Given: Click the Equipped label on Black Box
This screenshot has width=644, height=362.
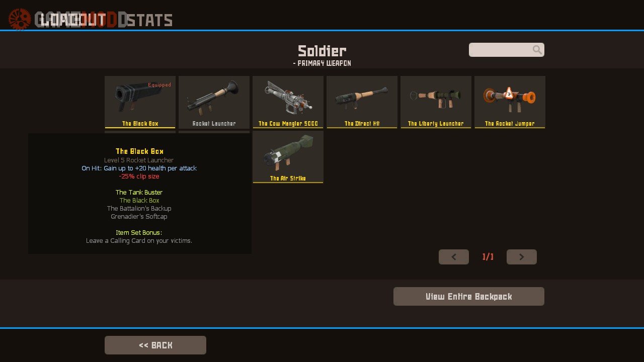Looking at the screenshot, I should pyautogui.click(x=159, y=85).
